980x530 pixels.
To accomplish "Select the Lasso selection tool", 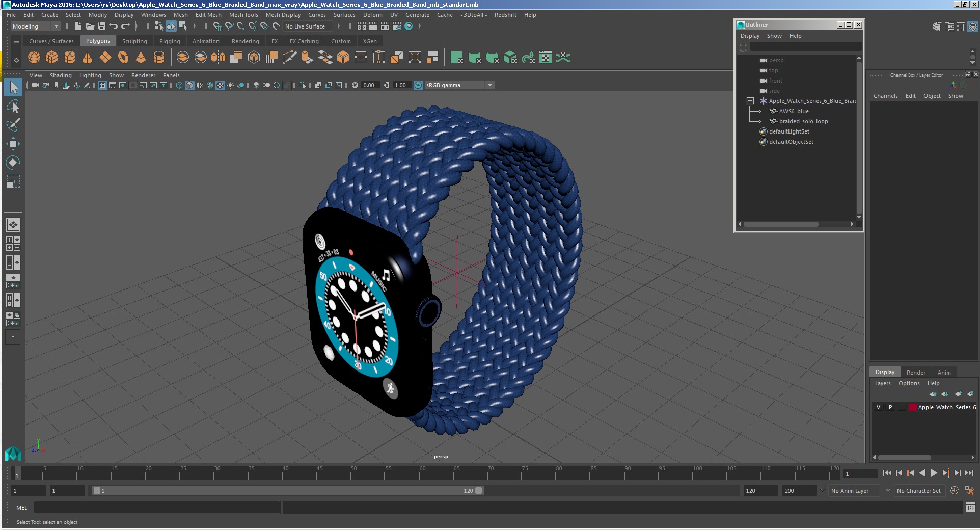I will coord(13,106).
